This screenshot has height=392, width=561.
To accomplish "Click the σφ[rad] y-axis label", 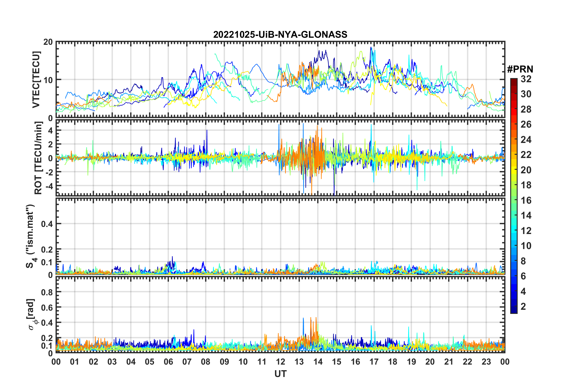I will tap(32, 314).
